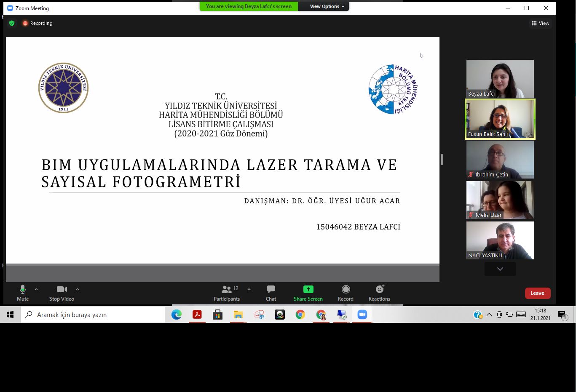Viewport: 576px width, 392px height.
Task: Open audio options arrow next to Mute
Action: click(x=36, y=289)
